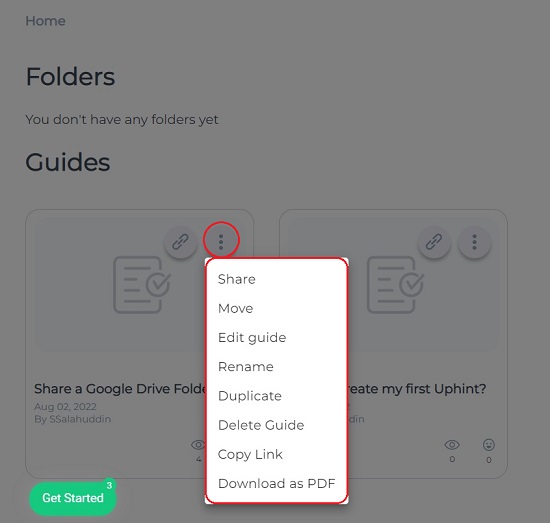Open three-dot menu on first Uphint guide

pyautogui.click(x=475, y=242)
